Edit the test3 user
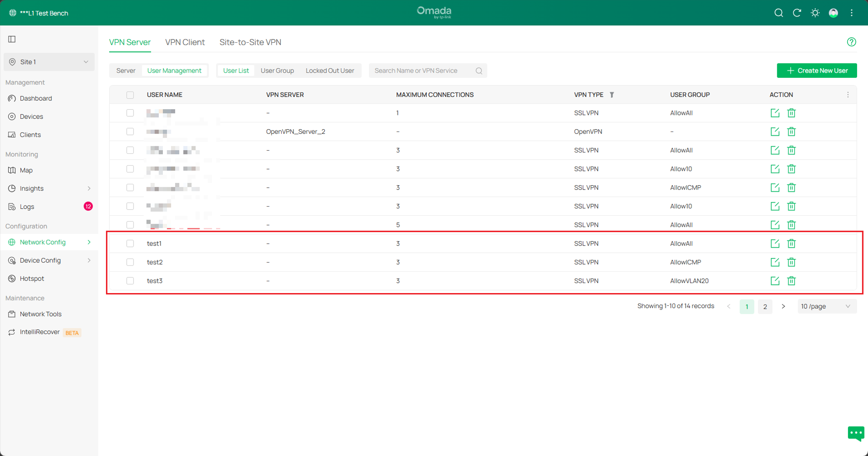This screenshot has height=456, width=868. (x=775, y=281)
